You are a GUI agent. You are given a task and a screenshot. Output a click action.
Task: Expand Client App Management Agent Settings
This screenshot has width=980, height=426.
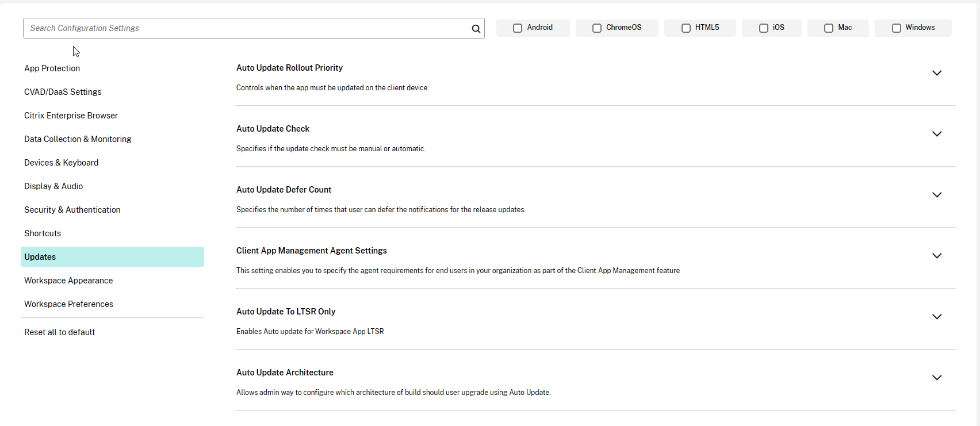937,256
